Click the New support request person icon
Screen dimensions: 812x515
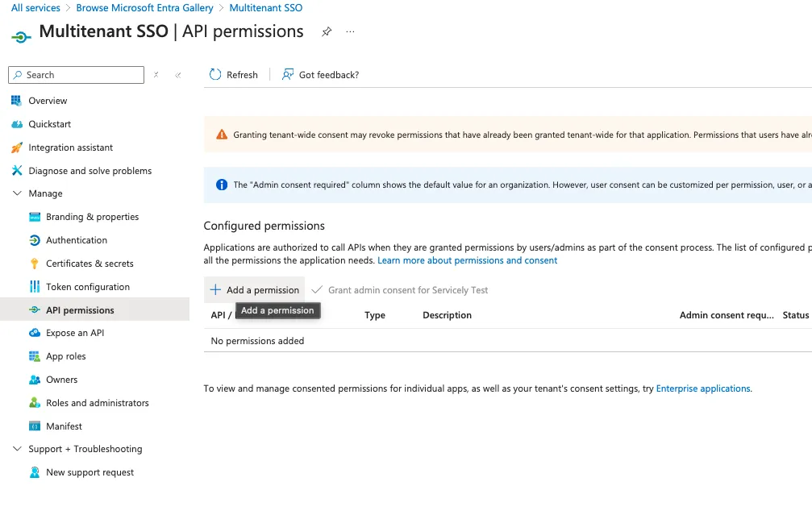(x=35, y=472)
